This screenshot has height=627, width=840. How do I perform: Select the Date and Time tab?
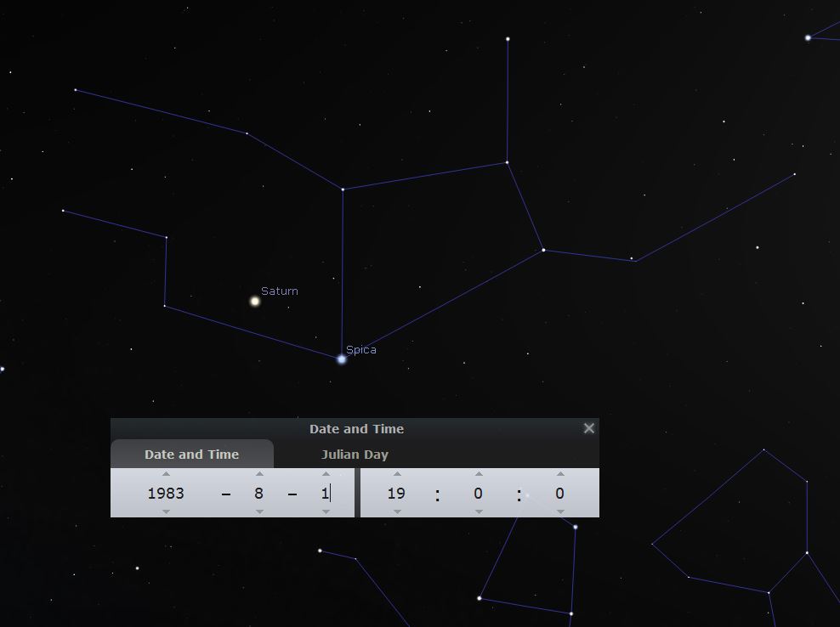[192, 455]
